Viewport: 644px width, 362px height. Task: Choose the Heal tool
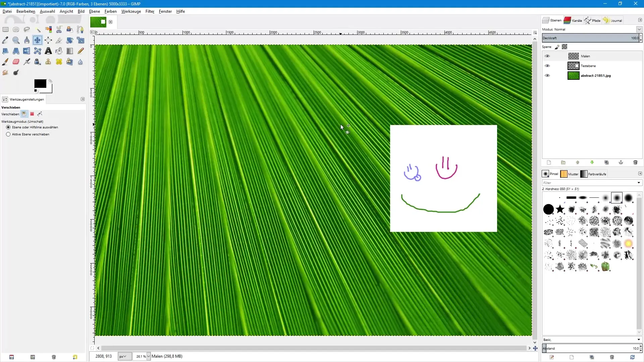[x=59, y=62]
